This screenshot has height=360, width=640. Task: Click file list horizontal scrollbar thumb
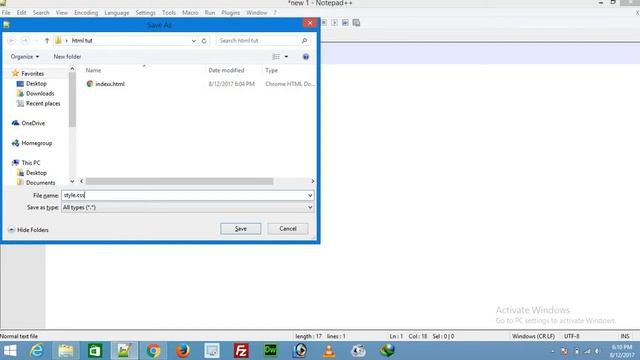coord(179,181)
